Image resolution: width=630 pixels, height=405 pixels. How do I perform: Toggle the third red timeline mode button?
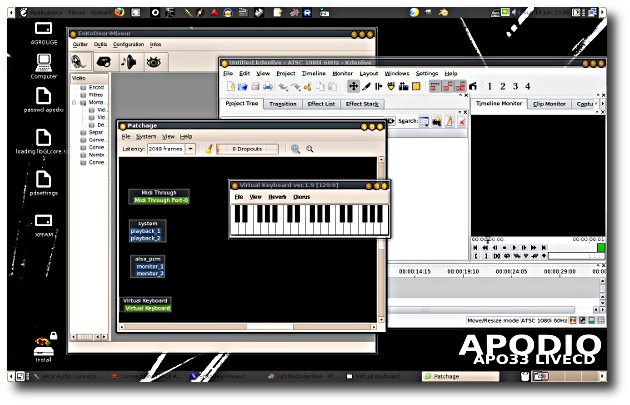pyautogui.click(x=460, y=86)
